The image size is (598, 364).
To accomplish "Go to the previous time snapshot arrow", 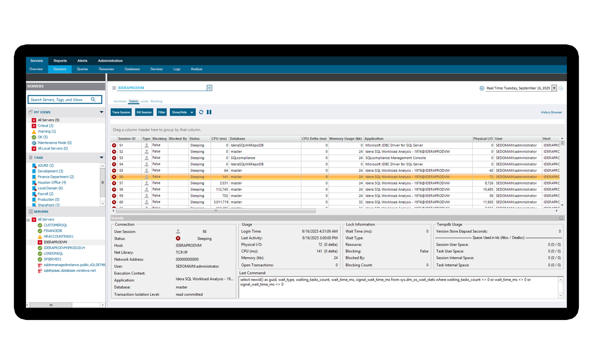I will pyautogui.click(x=482, y=88).
